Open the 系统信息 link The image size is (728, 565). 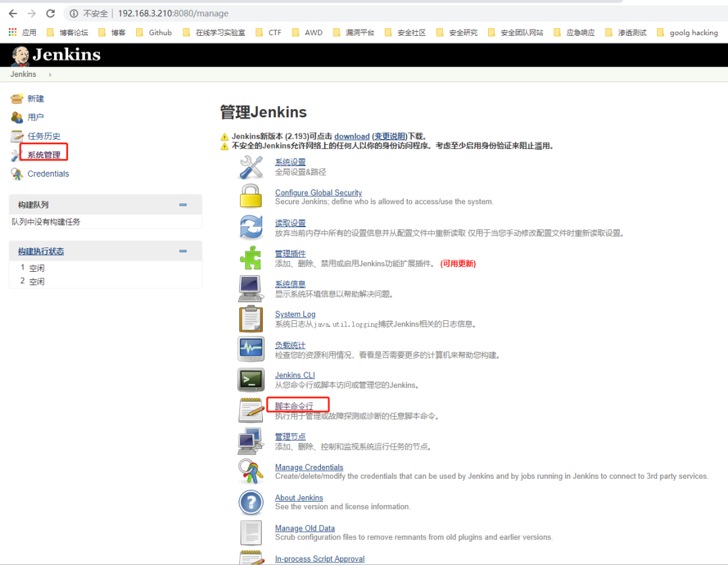[290, 284]
